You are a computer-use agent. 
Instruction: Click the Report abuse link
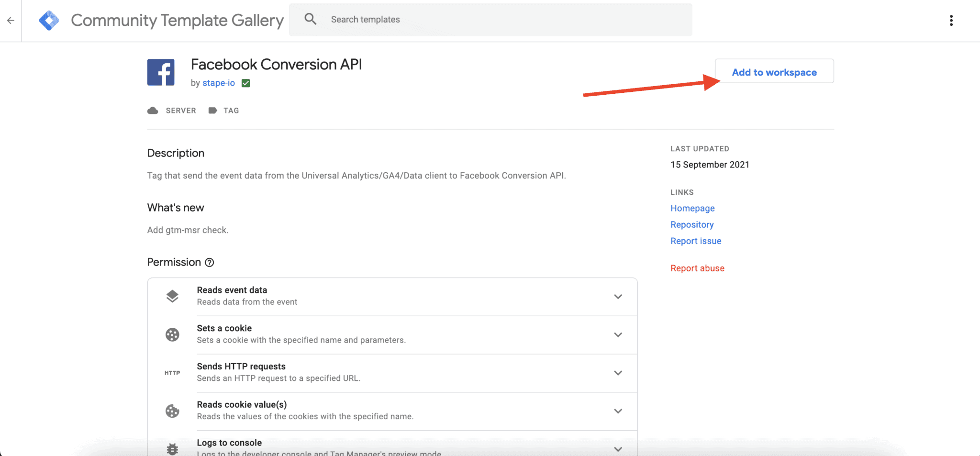click(x=697, y=268)
